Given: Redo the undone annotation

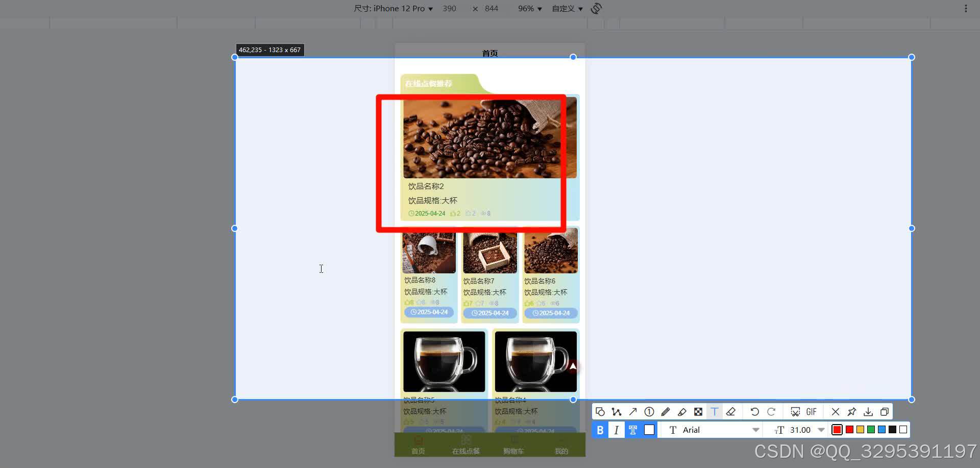Looking at the screenshot, I should (772, 411).
